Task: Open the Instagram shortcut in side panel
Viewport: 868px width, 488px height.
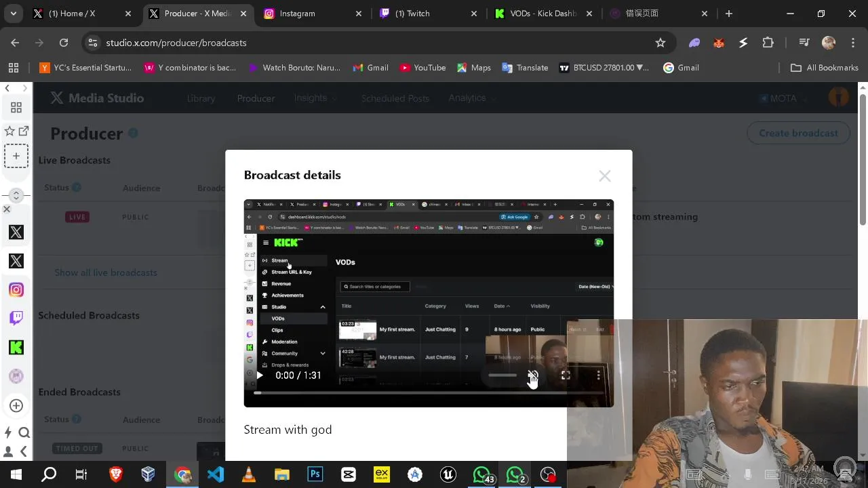Action: [x=16, y=290]
